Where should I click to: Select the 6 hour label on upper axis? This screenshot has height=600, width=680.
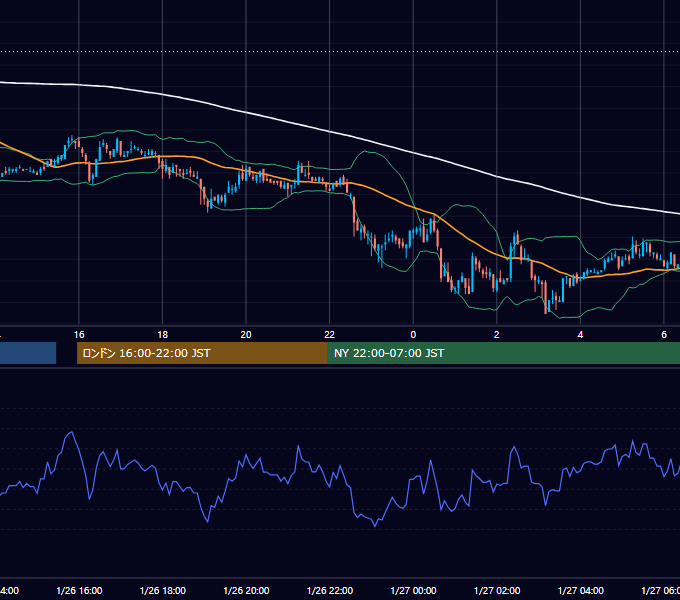pos(664,335)
